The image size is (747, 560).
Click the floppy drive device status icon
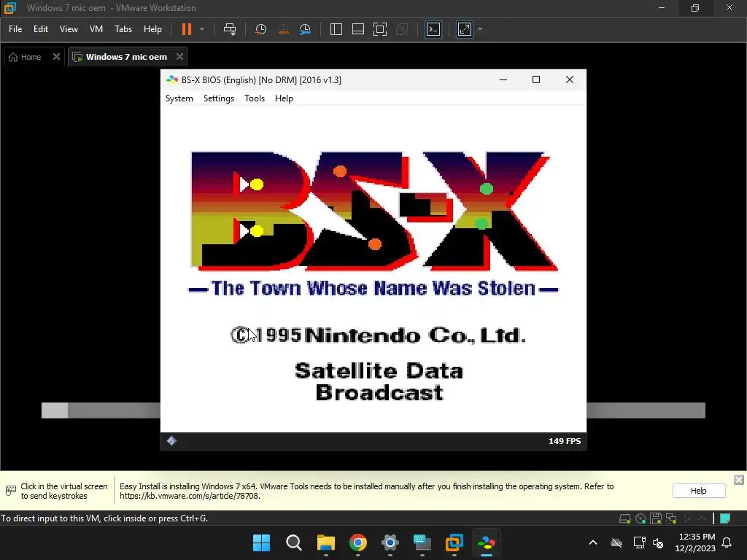(x=656, y=518)
